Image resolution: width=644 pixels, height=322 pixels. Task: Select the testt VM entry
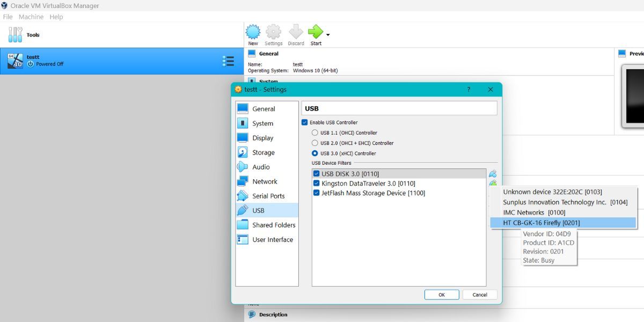click(121, 61)
